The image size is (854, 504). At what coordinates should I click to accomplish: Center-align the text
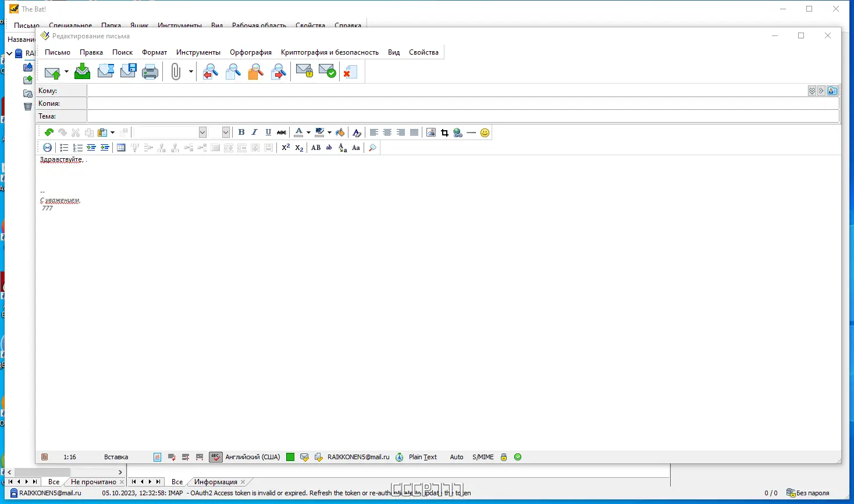pos(387,133)
